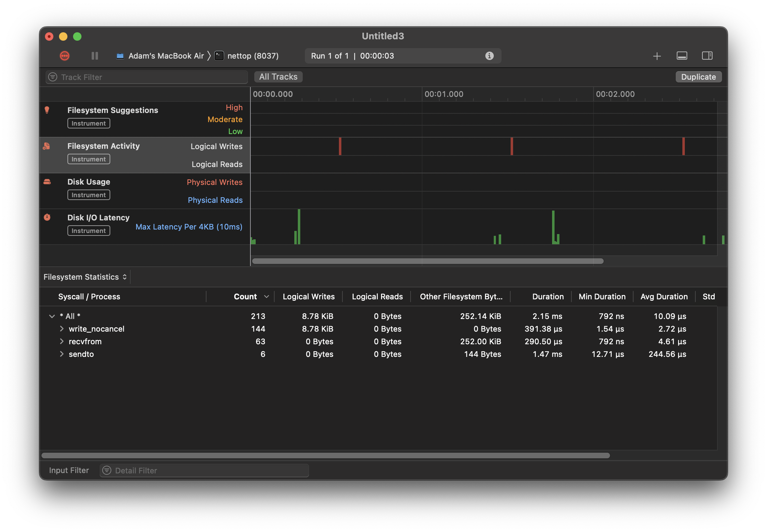Expand the sendto row
This screenshot has height=532, width=767.
coord(62,354)
